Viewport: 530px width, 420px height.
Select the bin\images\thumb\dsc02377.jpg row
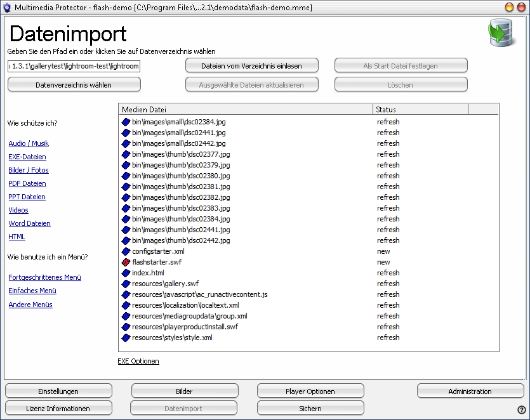(181, 154)
